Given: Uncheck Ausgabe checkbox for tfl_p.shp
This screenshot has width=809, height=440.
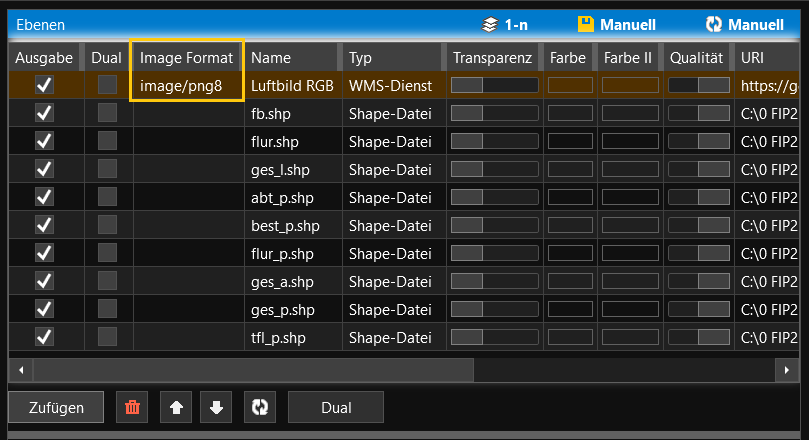Looking at the screenshot, I should pyautogui.click(x=44, y=337).
